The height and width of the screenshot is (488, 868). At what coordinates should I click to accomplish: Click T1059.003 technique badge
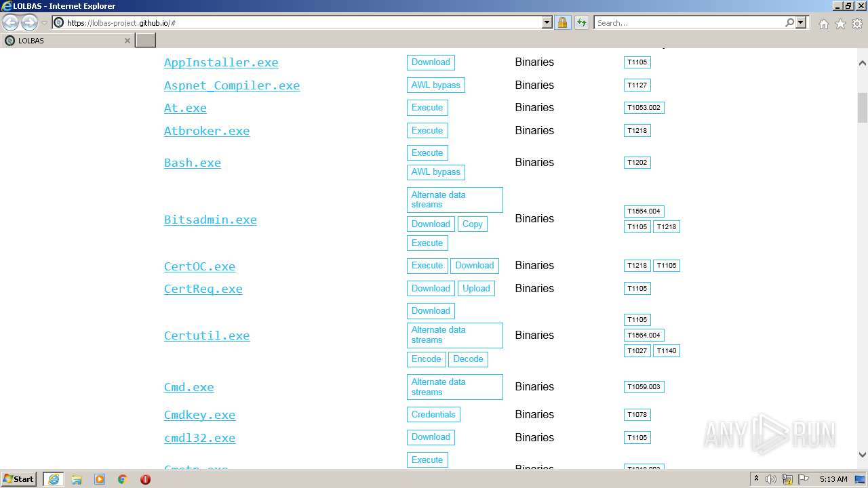644,387
